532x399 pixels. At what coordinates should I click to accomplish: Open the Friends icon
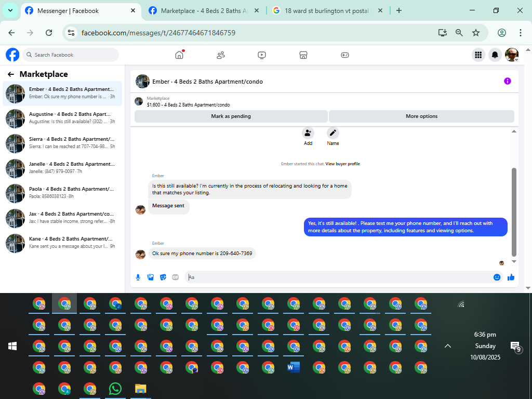point(220,55)
